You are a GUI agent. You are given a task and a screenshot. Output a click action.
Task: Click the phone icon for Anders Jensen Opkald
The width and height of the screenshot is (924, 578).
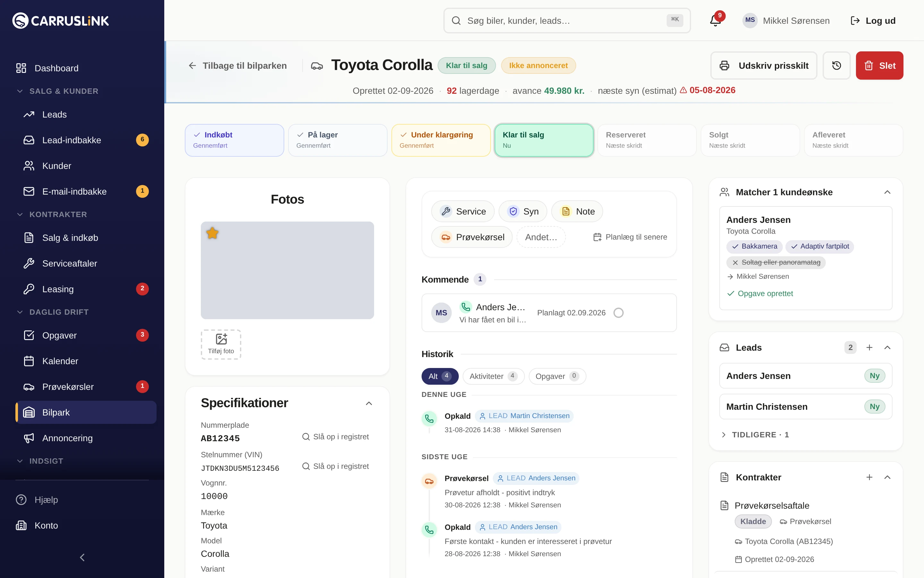429,530
